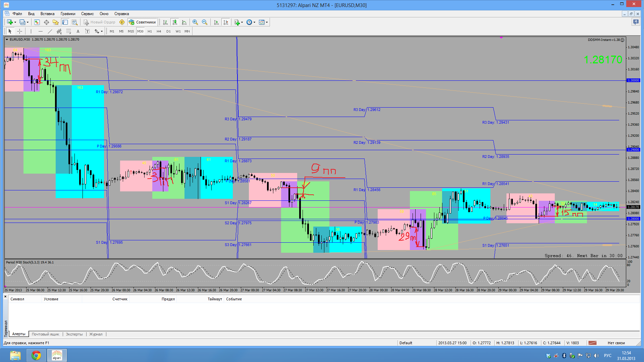The image size is (644, 362).
Task: Click the yellow diamond MetaEditor icon
Action: (122, 22)
